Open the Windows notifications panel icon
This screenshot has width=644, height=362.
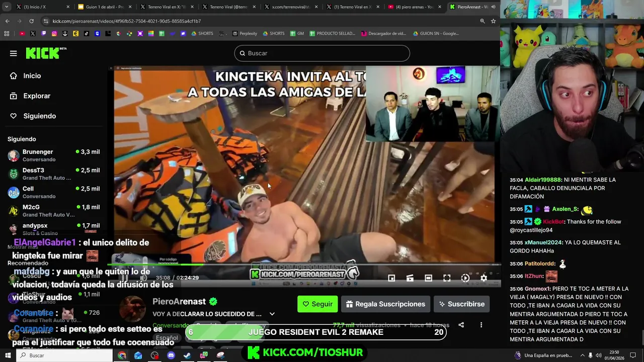tap(633, 355)
